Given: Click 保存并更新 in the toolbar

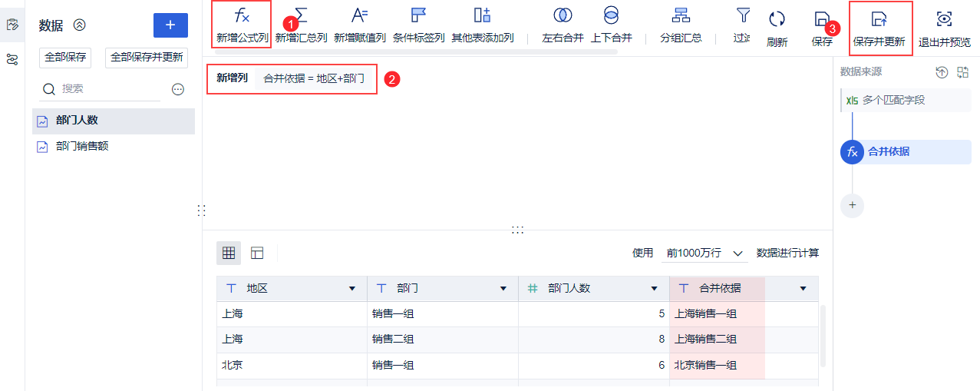Looking at the screenshot, I should point(879,28).
